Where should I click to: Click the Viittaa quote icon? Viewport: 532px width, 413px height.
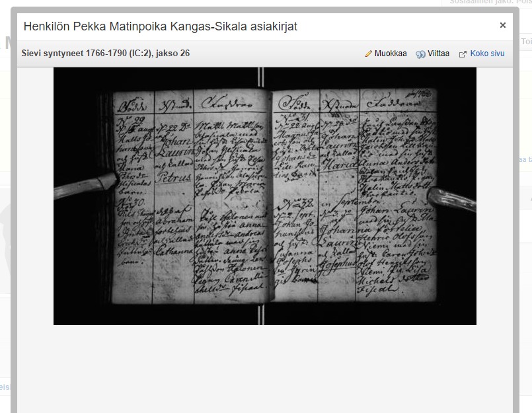click(420, 54)
